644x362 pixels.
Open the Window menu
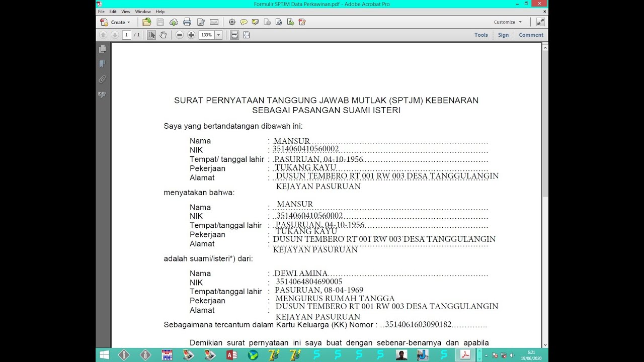143,12
